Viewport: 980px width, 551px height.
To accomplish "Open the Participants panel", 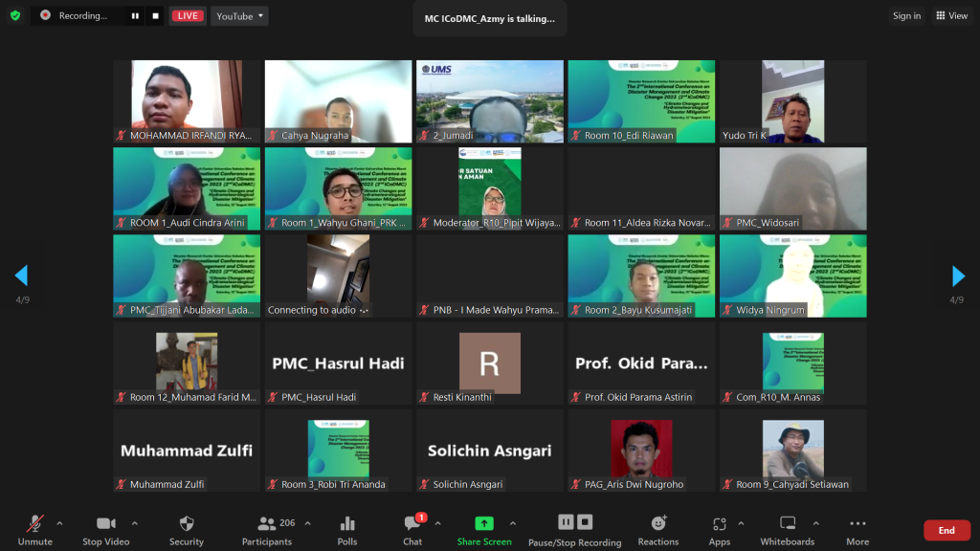I will coord(267,529).
